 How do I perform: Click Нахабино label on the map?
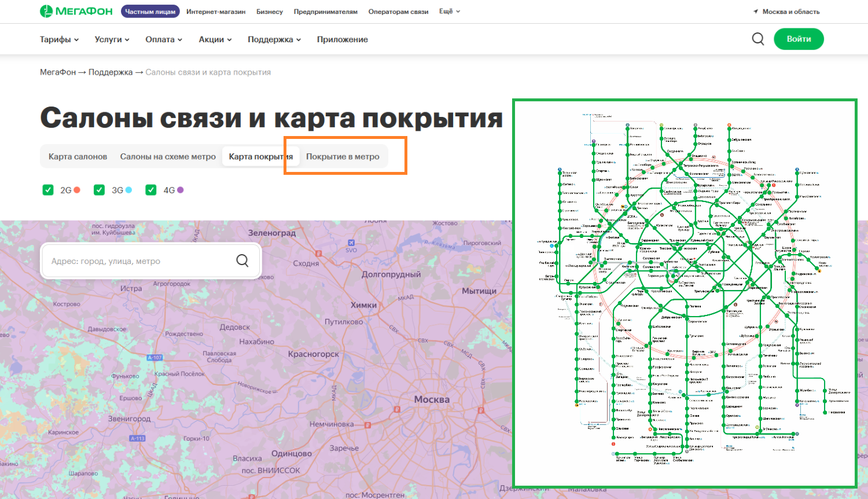click(256, 342)
